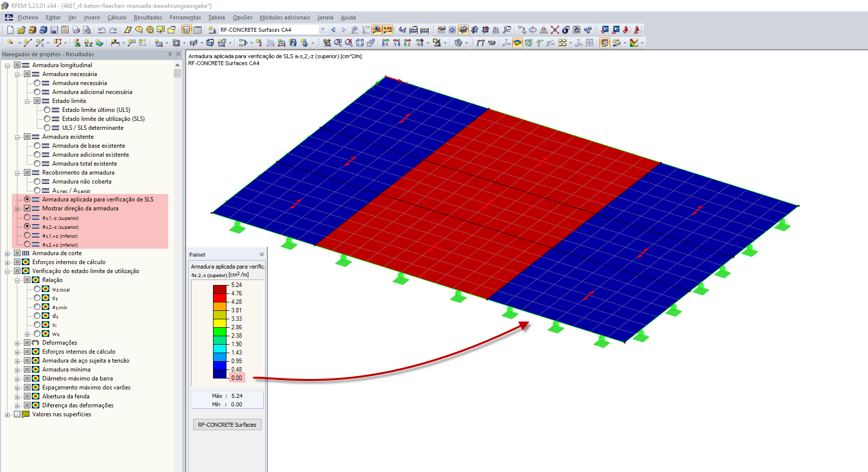View in X direction icon

pyautogui.click(x=385, y=43)
